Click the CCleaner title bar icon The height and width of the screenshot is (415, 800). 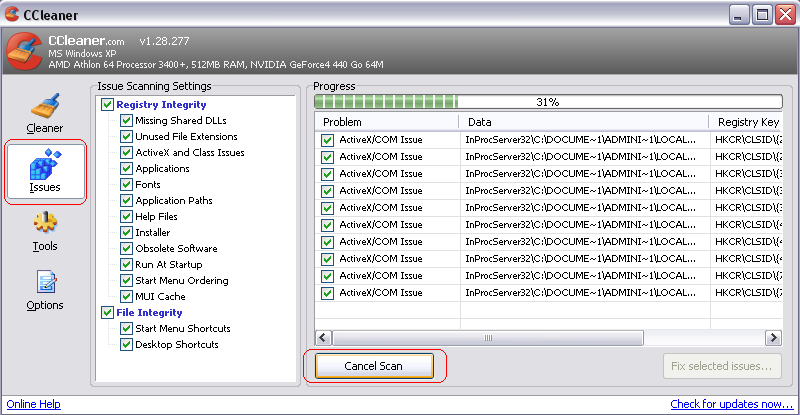pyautogui.click(x=12, y=14)
